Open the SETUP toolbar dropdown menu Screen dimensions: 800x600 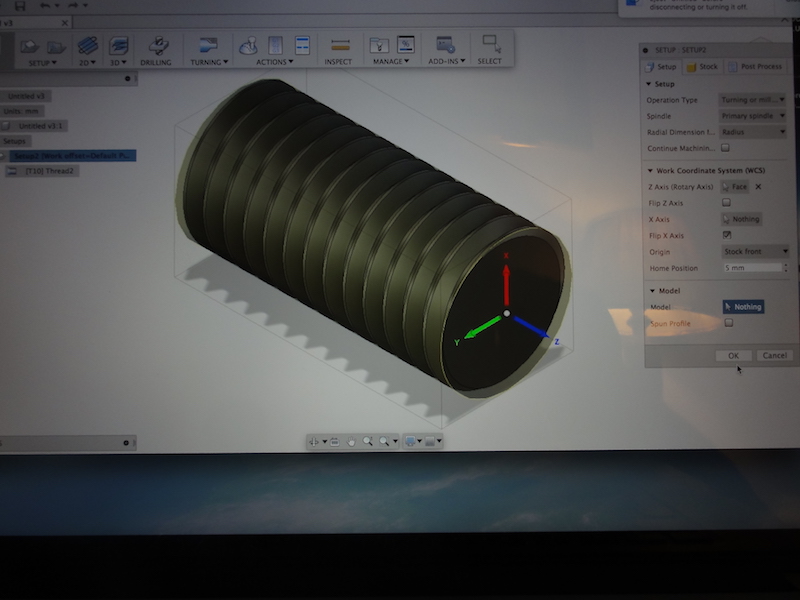point(42,63)
